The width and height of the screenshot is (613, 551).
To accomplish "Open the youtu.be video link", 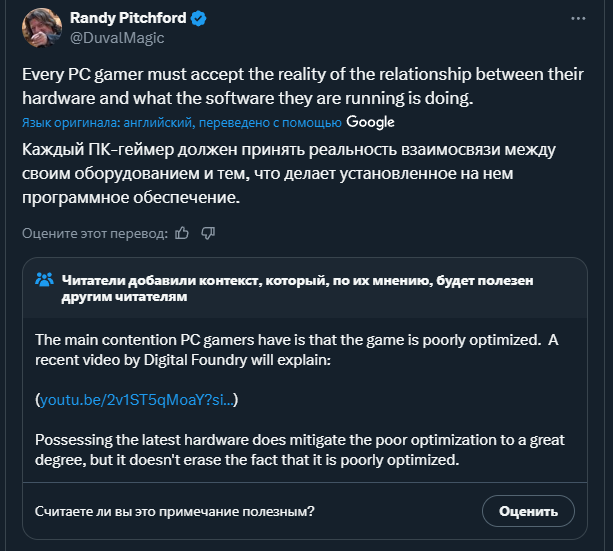I will coord(137,400).
